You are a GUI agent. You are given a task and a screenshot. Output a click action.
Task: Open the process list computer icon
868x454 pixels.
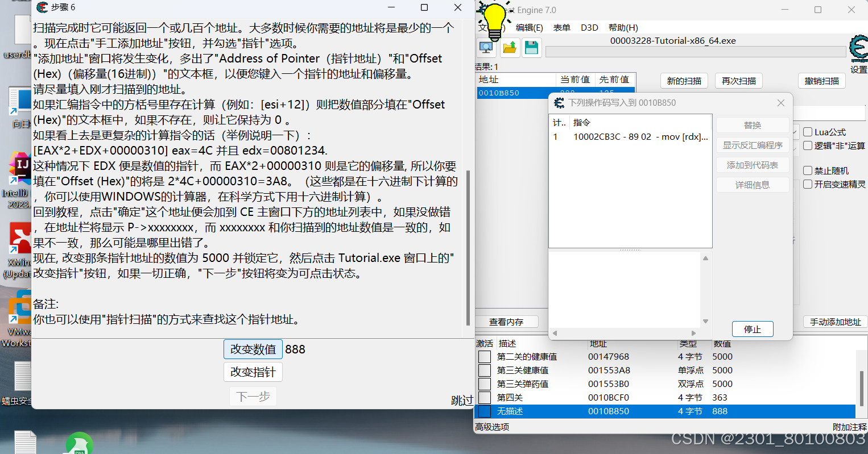click(x=486, y=48)
